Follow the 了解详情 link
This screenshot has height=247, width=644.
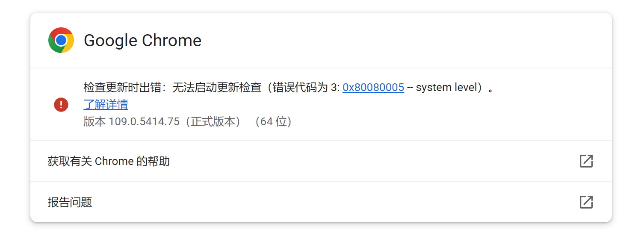106,104
